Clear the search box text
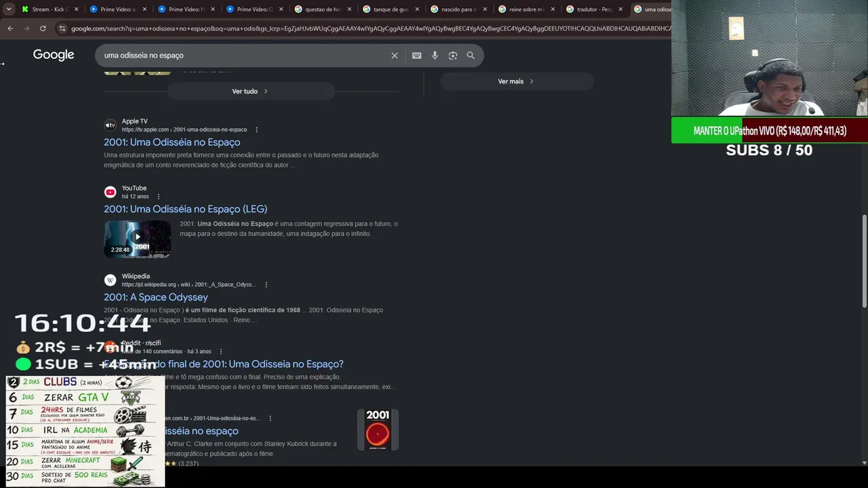Screen dimensions: 868x488 (x=395, y=56)
